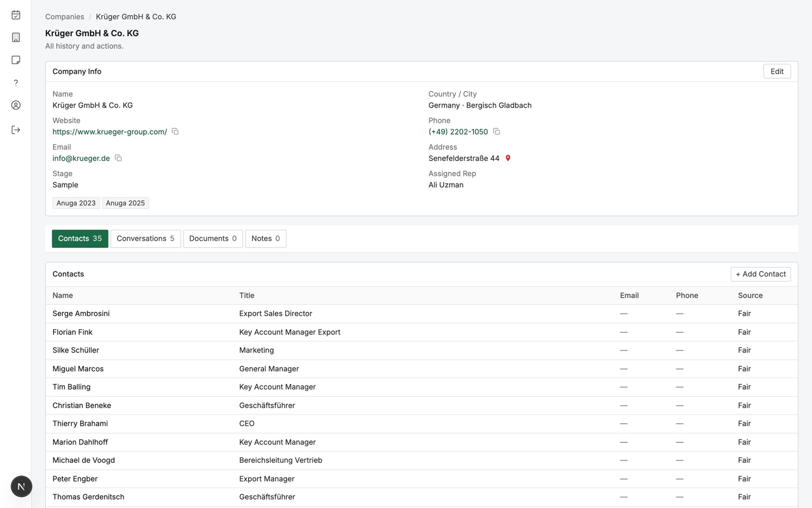The image size is (812, 508).
Task: Select the Anuga 2025 tag
Action: (x=125, y=203)
